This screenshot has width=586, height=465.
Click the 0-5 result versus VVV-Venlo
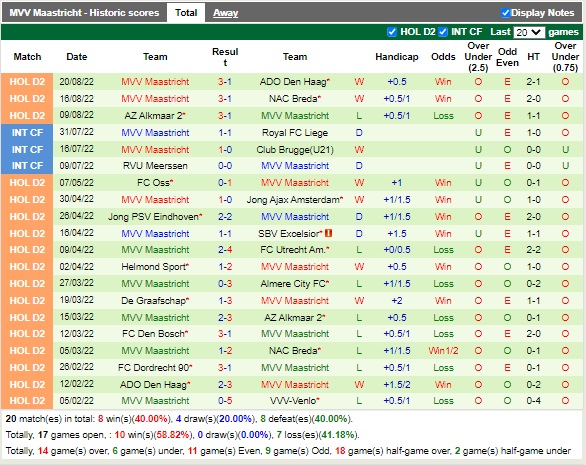225,401
